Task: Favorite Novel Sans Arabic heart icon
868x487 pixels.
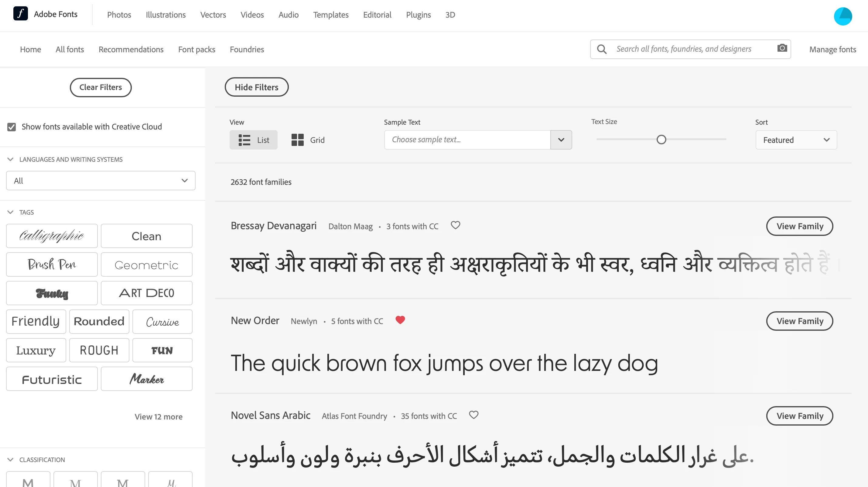Action: (474, 415)
